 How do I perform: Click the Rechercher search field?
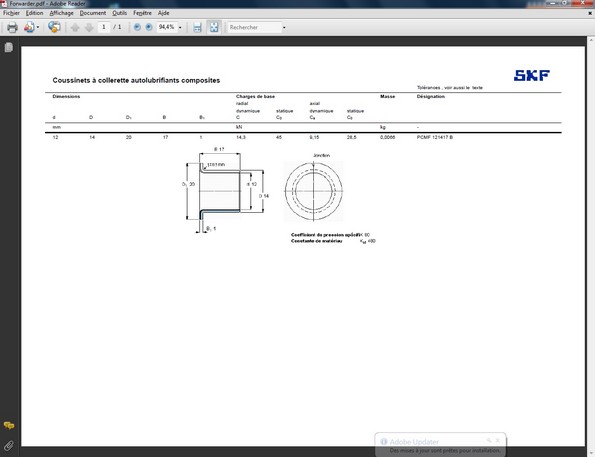[x=254, y=27]
